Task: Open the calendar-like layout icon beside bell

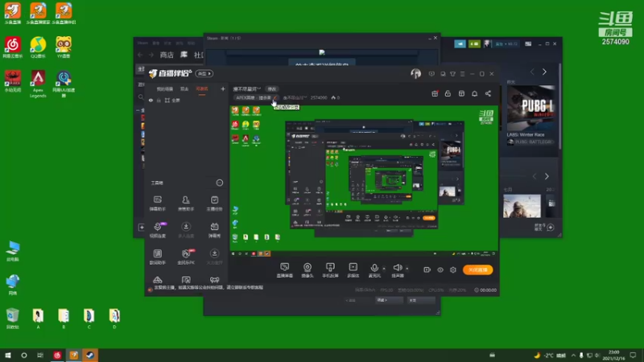Action: pyautogui.click(x=461, y=93)
